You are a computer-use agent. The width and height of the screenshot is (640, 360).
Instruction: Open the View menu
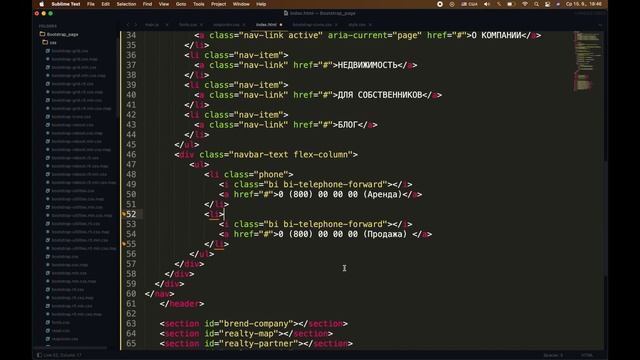click(164, 4)
